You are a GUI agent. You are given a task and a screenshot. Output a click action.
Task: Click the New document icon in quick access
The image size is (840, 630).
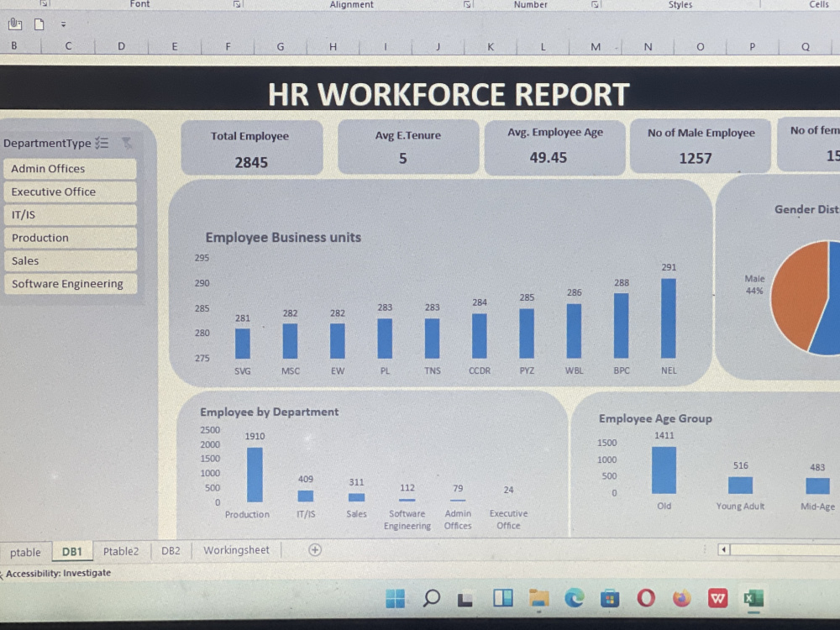pyautogui.click(x=39, y=24)
